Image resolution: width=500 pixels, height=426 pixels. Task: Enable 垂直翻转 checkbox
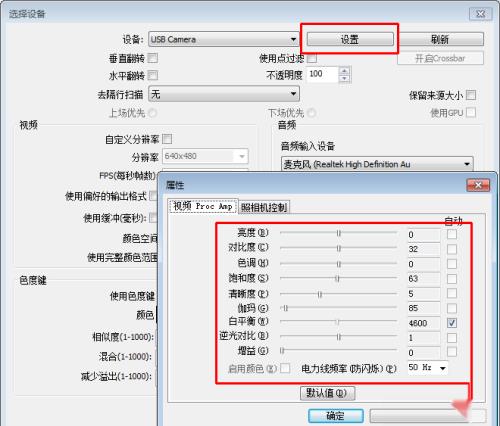(x=153, y=58)
